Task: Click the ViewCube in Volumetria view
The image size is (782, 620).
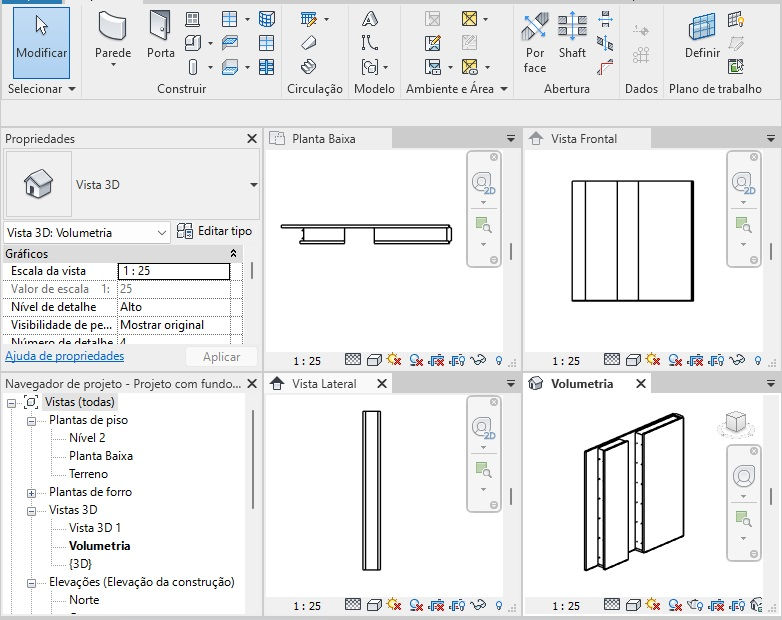Action: click(x=736, y=423)
